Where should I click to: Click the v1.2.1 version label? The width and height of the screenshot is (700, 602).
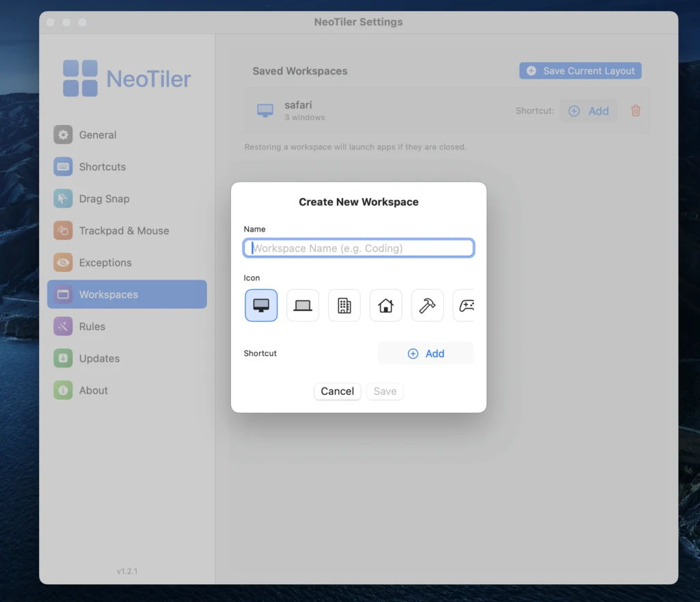[x=127, y=571]
